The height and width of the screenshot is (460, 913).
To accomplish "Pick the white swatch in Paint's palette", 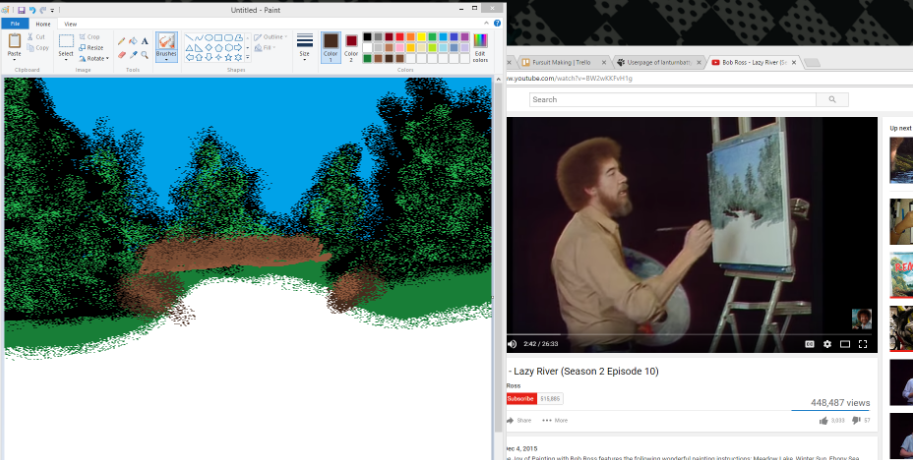I will point(367,48).
